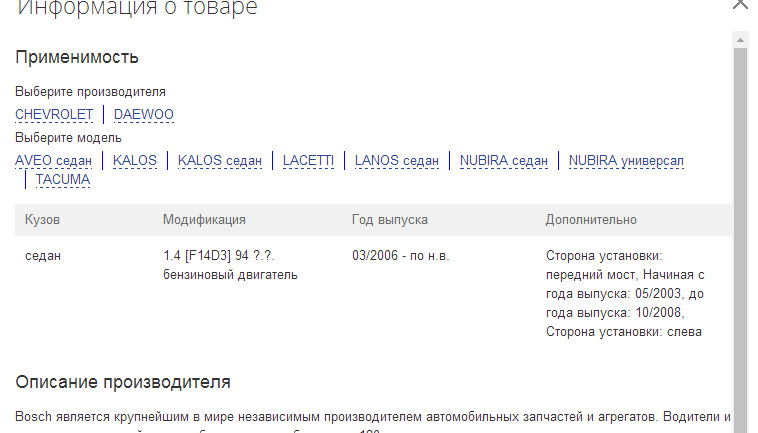Image resolution: width=758 pixels, height=433 pixels.
Task: Select the KALOS model link
Action: coord(135,161)
